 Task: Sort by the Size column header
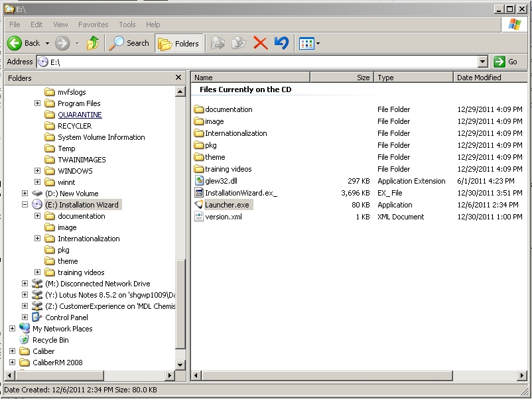(342, 78)
